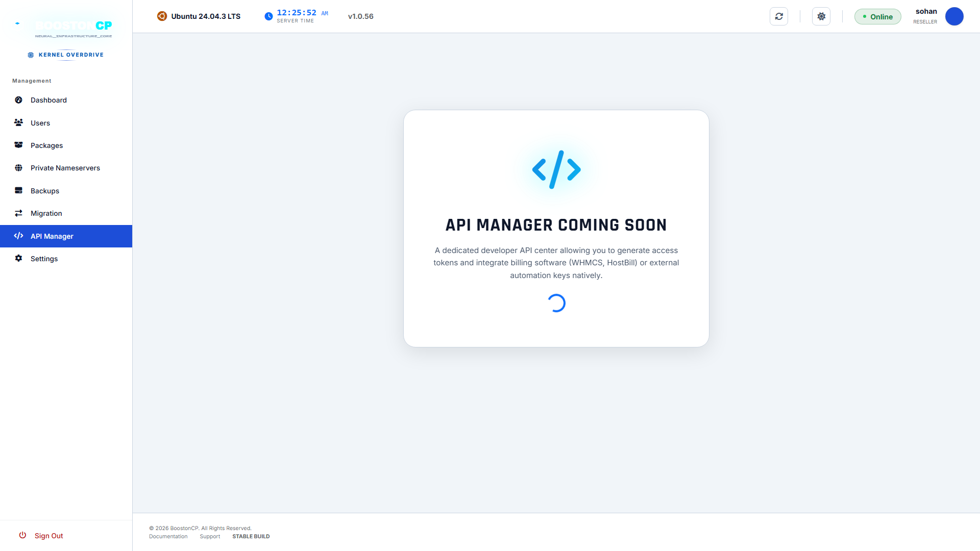Open the blue user avatar circle
Image resolution: width=980 pixels, height=551 pixels.
click(x=954, y=16)
